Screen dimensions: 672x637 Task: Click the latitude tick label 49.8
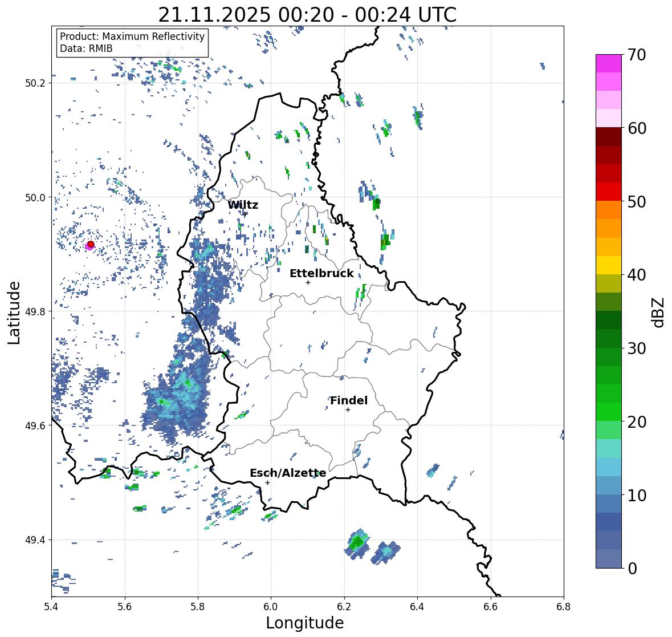point(35,311)
